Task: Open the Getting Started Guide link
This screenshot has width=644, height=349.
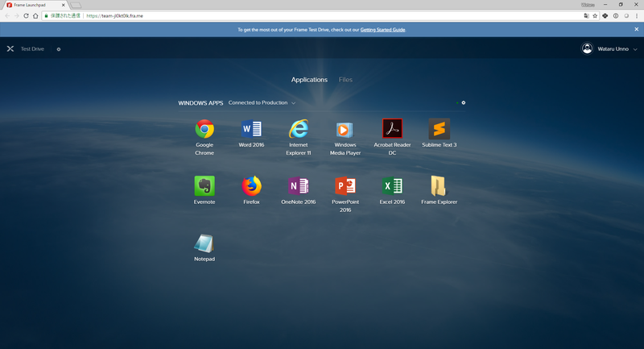Action: point(383,30)
